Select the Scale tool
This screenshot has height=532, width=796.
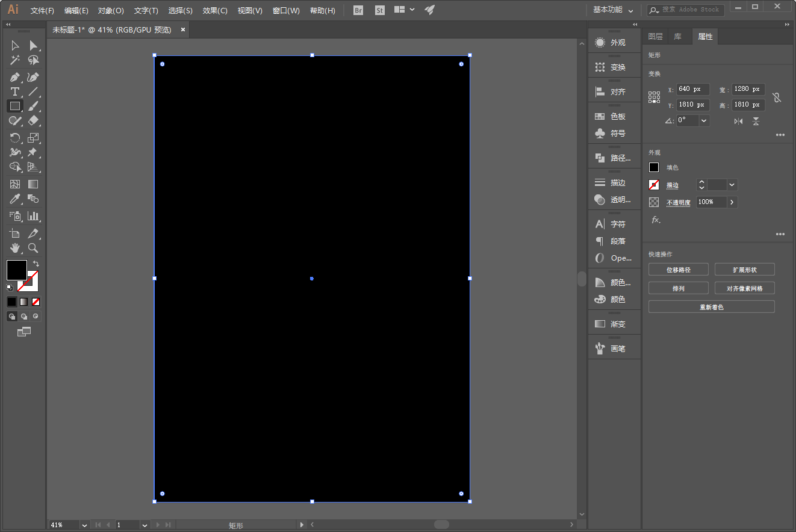(x=34, y=138)
